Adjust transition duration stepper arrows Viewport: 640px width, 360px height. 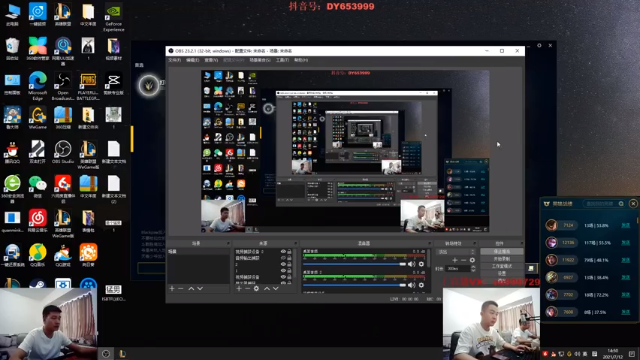(x=473, y=269)
